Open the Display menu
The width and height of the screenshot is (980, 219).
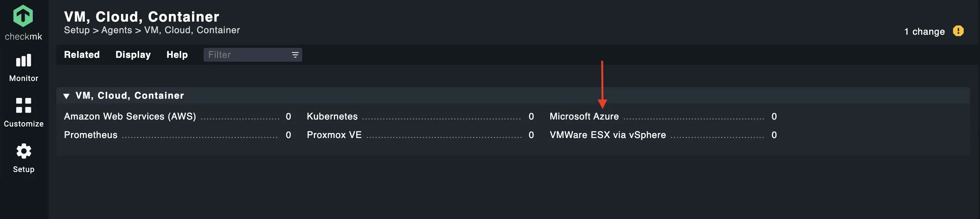133,55
